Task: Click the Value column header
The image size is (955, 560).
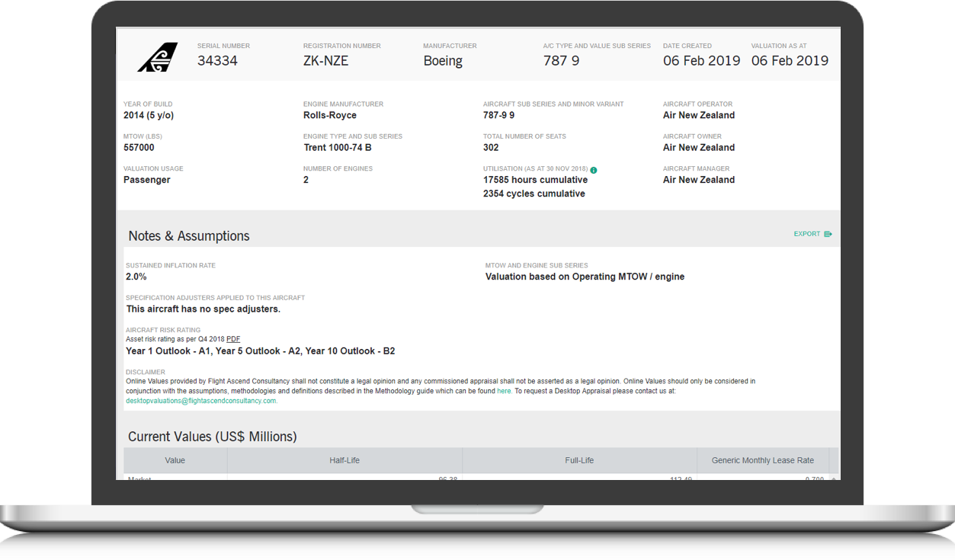Action: click(x=175, y=460)
